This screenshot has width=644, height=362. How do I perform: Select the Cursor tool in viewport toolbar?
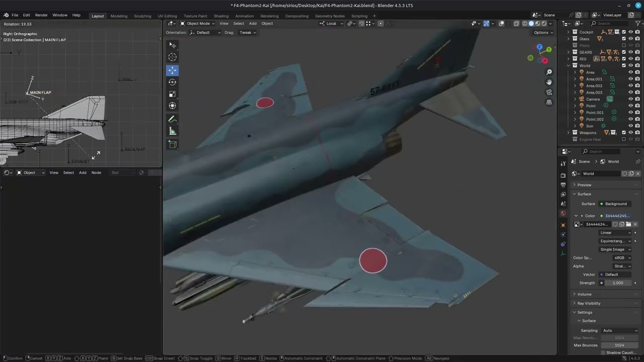(173, 57)
